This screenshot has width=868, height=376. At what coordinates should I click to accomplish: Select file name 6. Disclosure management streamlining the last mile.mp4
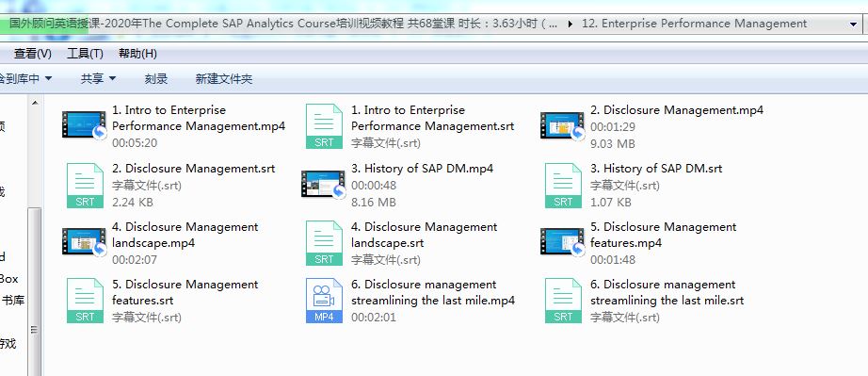433,292
